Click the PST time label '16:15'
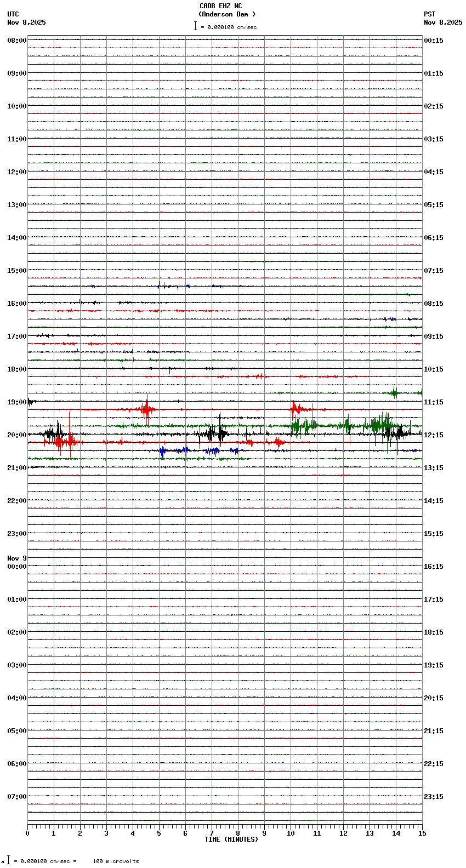The height and width of the screenshot is (868, 466). pos(434,567)
